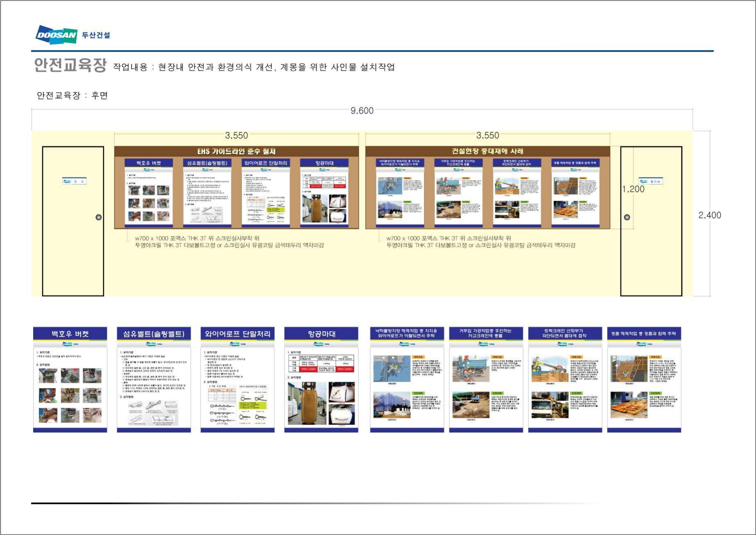
Task: Open the large 트럭크레인 선회부 poster in the bottom row
Action: 565,380
